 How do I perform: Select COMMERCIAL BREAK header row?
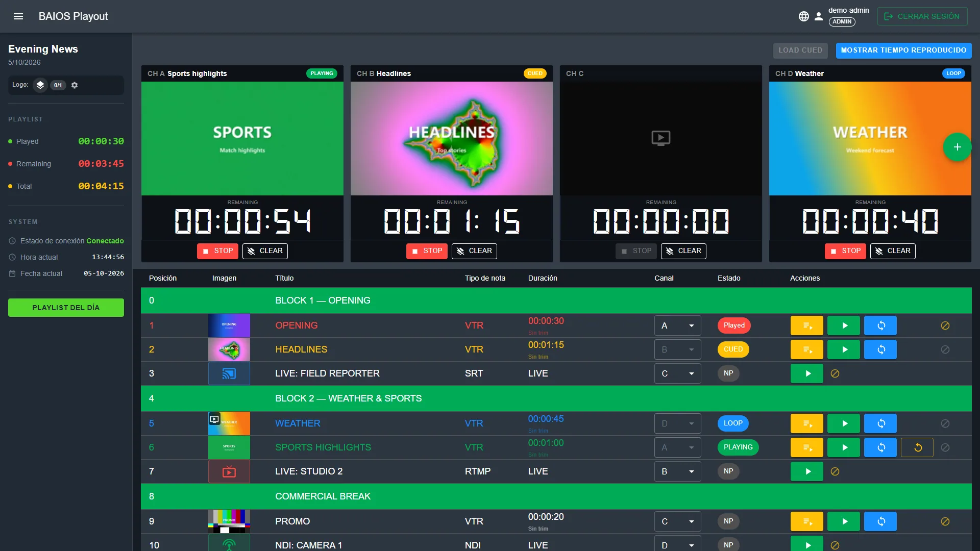pos(556,496)
